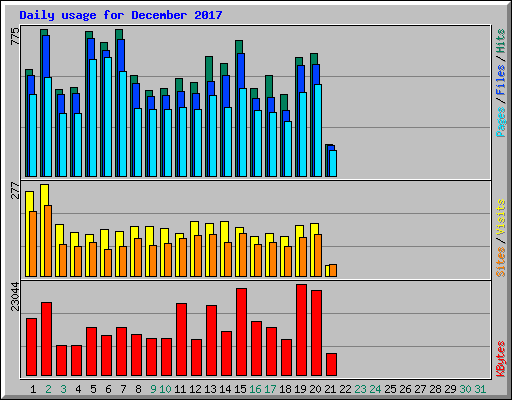Click day label 11 on the x-axis
512x400 pixels.
pos(180,389)
